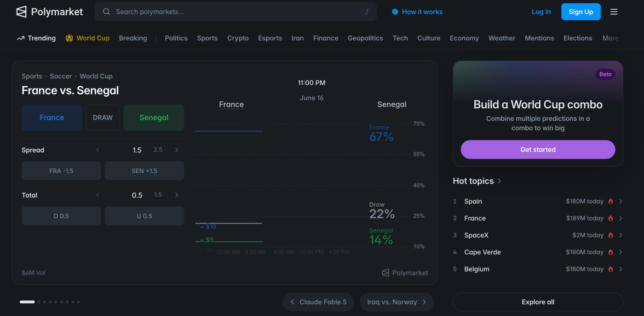Click the Total next arrow
The width and height of the screenshot is (644, 316).
point(177,195)
